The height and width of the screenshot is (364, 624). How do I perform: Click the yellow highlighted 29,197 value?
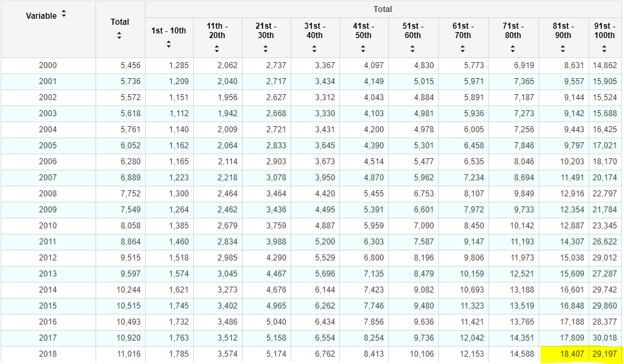point(604,354)
